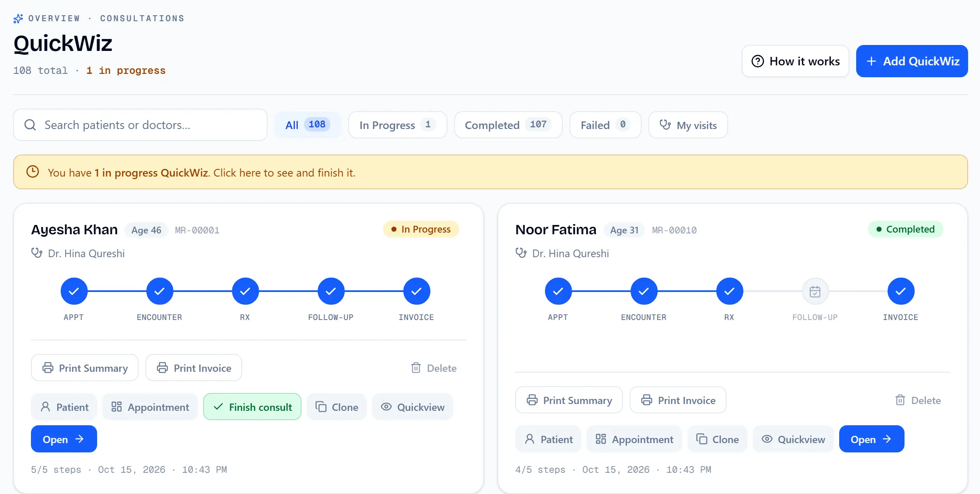Select the In Progress filter tab
980x494 pixels.
397,125
